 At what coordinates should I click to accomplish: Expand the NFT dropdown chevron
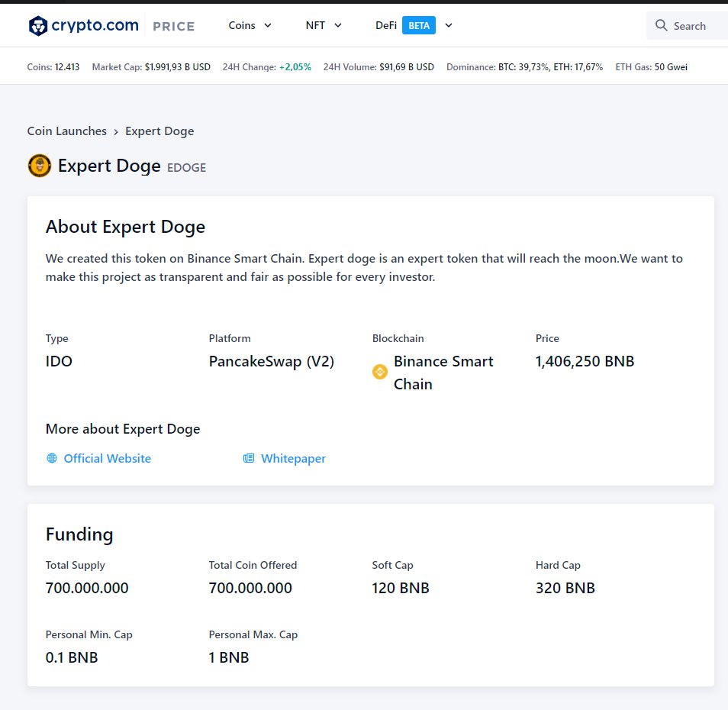pos(338,25)
